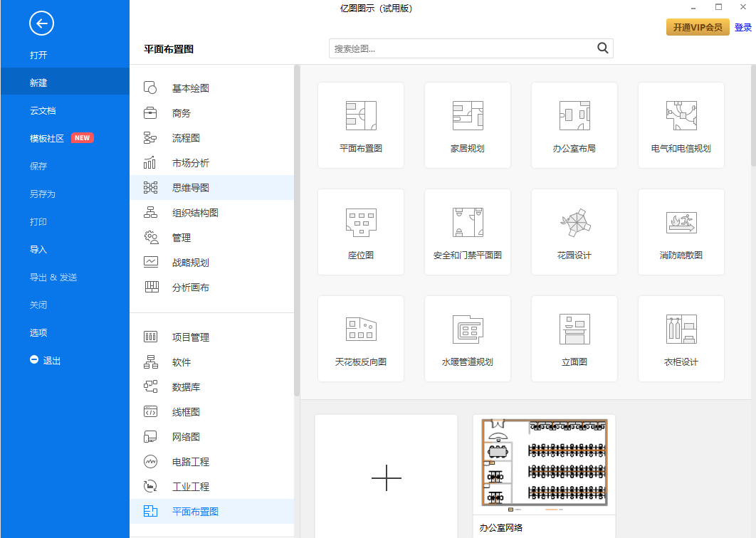Viewport: 756px width, 538px height.
Task: Create blank drawing with plus tile
Action: point(386,478)
